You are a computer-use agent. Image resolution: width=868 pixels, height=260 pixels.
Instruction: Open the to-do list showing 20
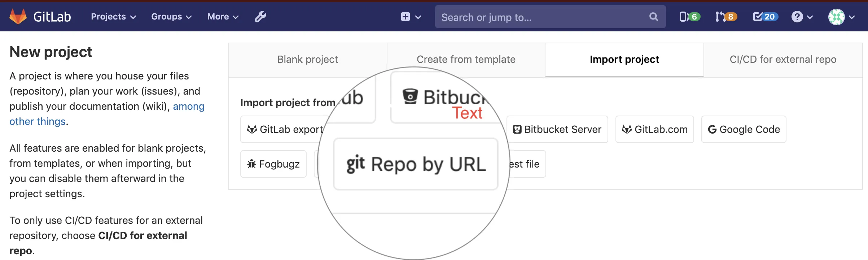pos(765,17)
